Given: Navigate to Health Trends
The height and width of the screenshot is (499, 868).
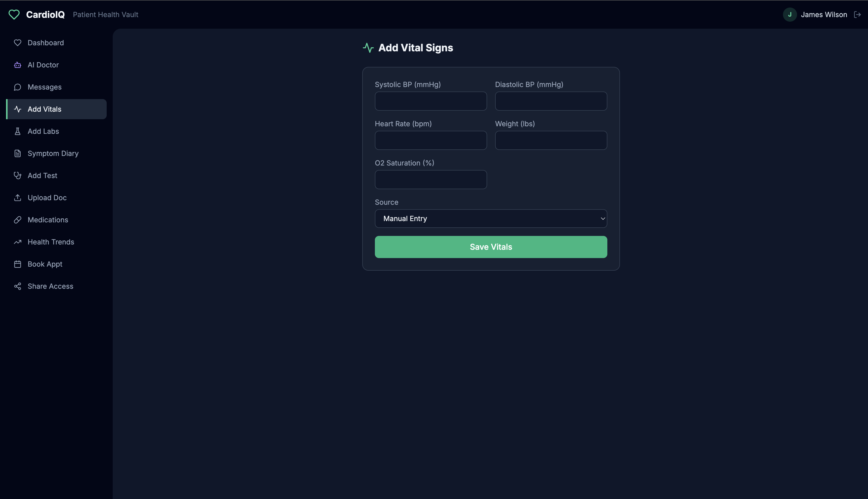Looking at the screenshot, I should 51,242.
